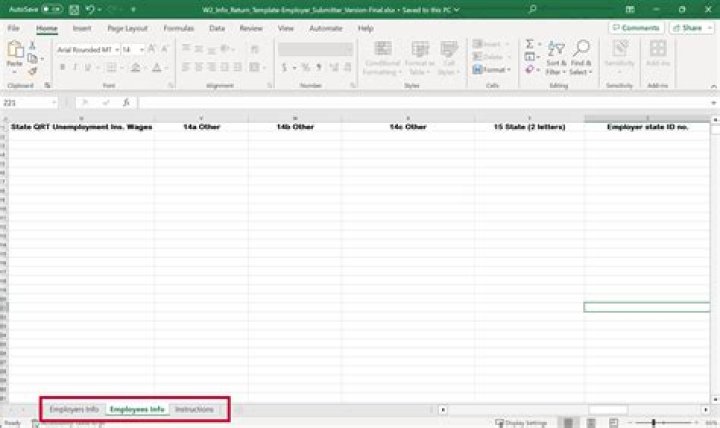Select the Employers Info sheet tab
This screenshot has width=720, height=428.
pyautogui.click(x=74, y=409)
